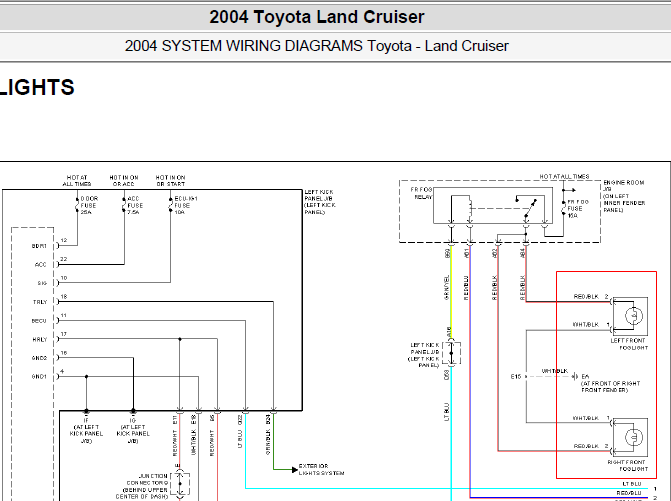Select the "FR FOG FUSE 15A" label

578,209
